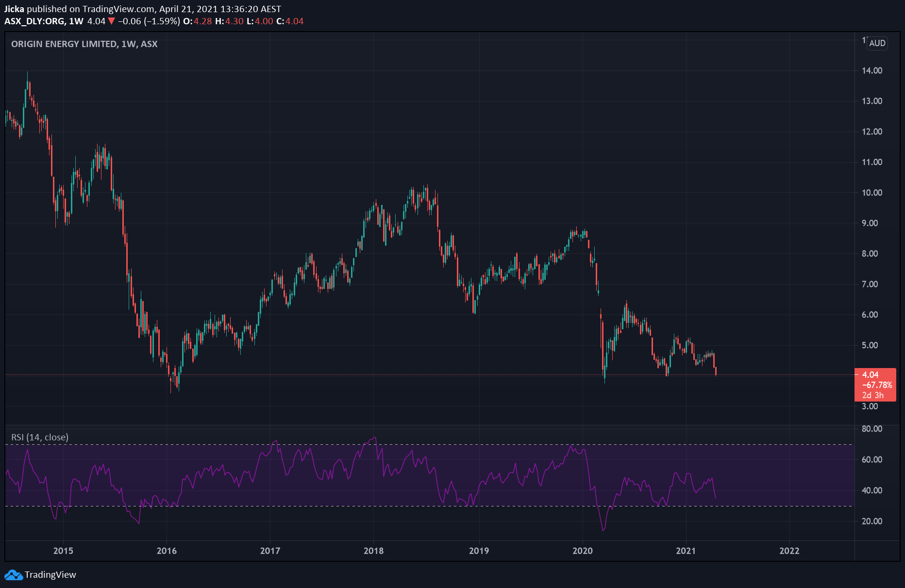This screenshot has height=588, width=905.
Task: Click the April 21, 2021 publish date text
Action: click(188, 9)
